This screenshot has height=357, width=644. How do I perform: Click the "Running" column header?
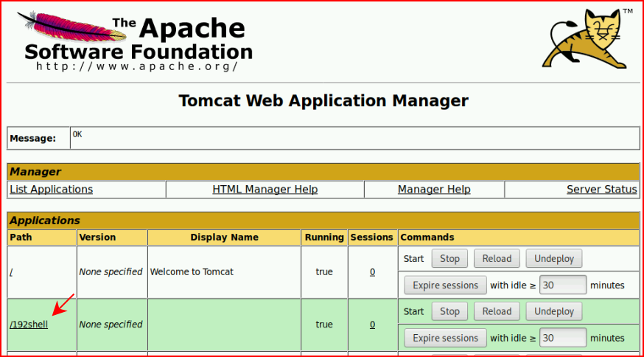pyautogui.click(x=324, y=238)
